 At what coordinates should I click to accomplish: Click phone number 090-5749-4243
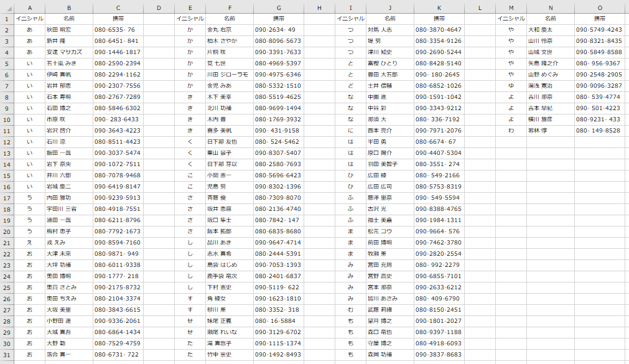pyautogui.click(x=600, y=30)
